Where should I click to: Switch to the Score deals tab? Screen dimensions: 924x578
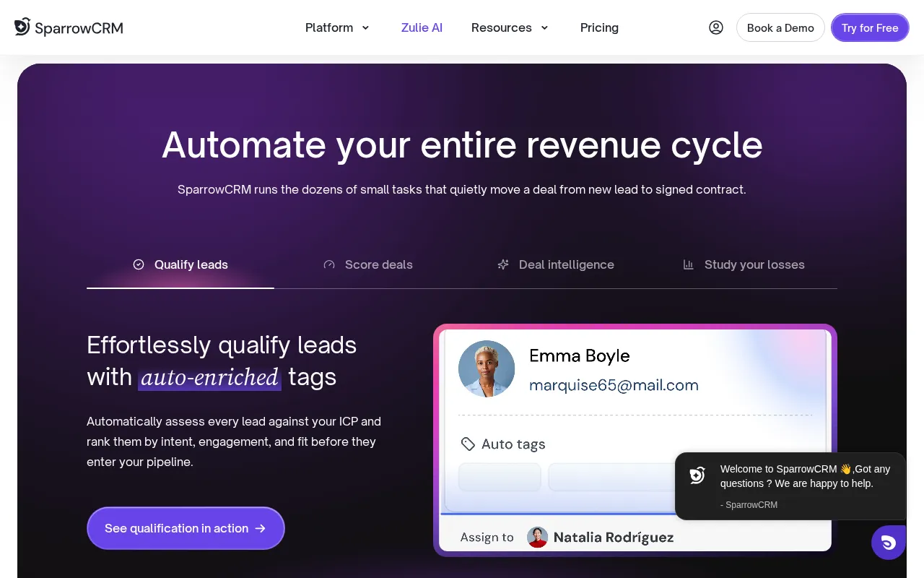click(368, 264)
